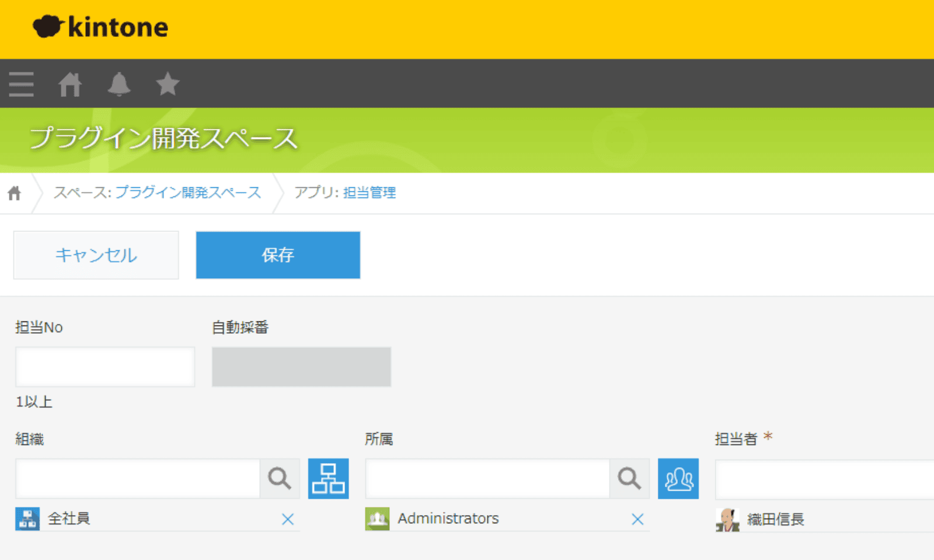Focus the 担当No input field
Image resolution: width=934 pixels, height=560 pixels.
(x=105, y=367)
